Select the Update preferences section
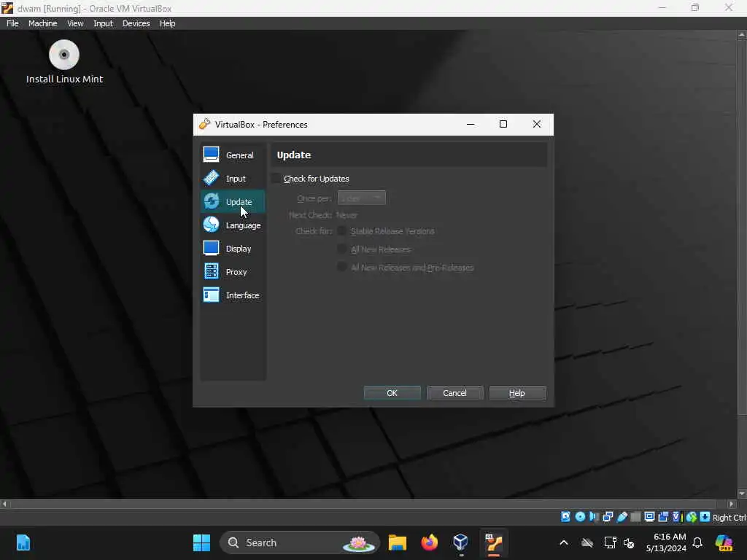 (x=233, y=201)
